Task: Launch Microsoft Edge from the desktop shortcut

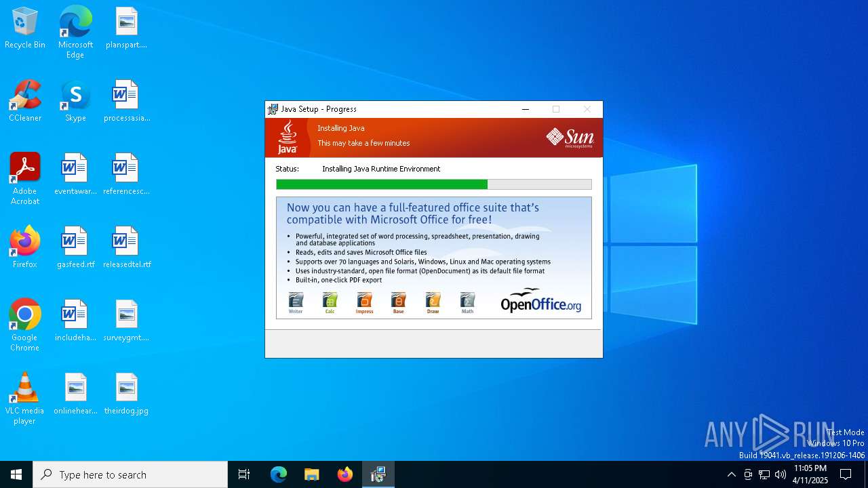Action: point(75,33)
